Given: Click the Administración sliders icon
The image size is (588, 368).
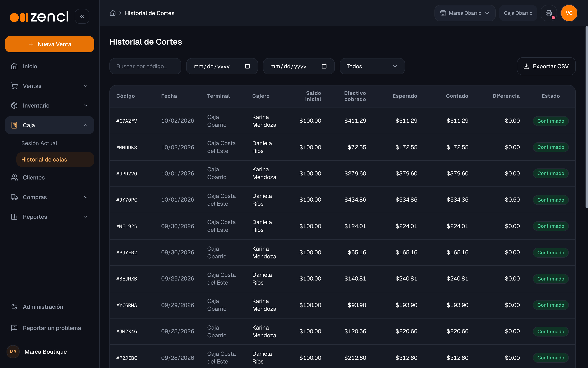Looking at the screenshot, I should [x=14, y=307].
